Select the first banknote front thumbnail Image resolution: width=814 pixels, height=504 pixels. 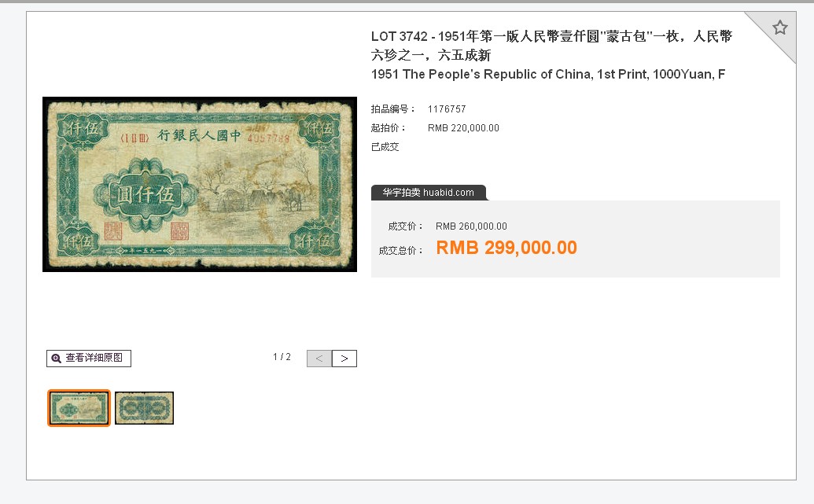[x=79, y=408]
